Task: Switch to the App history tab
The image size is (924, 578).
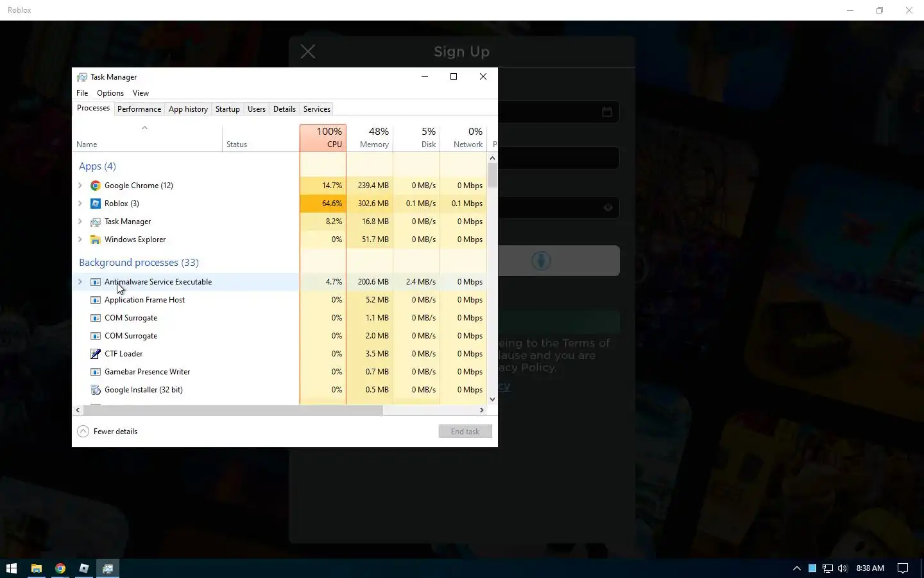Action: (188, 109)
